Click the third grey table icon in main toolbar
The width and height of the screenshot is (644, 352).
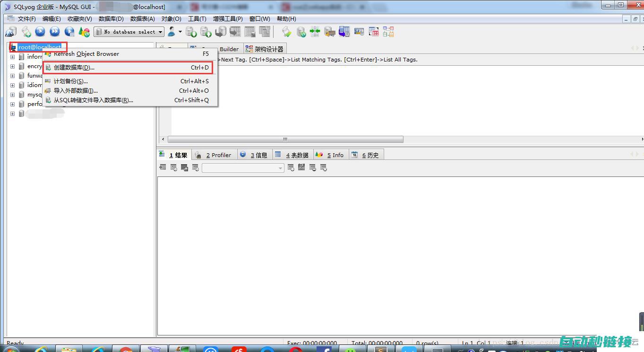pyautogui.click(x=265, y=32)
